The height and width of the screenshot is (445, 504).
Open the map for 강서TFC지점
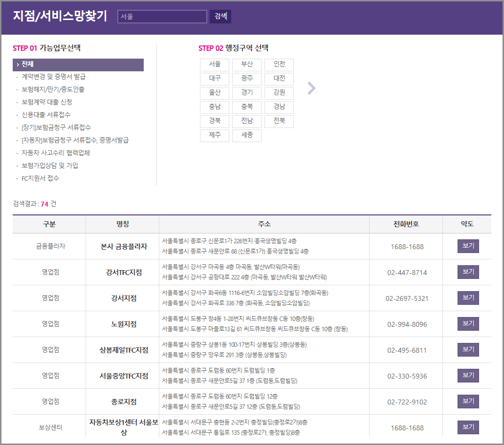click(467, 272)
